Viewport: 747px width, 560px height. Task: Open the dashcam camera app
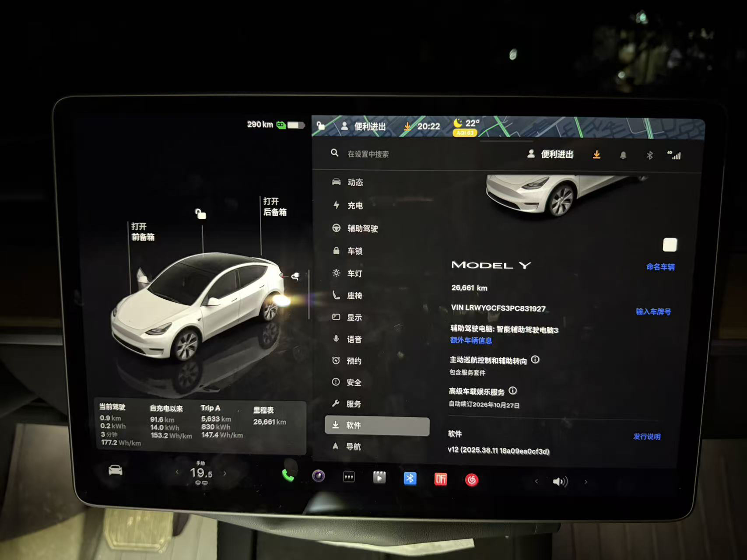pos(319,476)
